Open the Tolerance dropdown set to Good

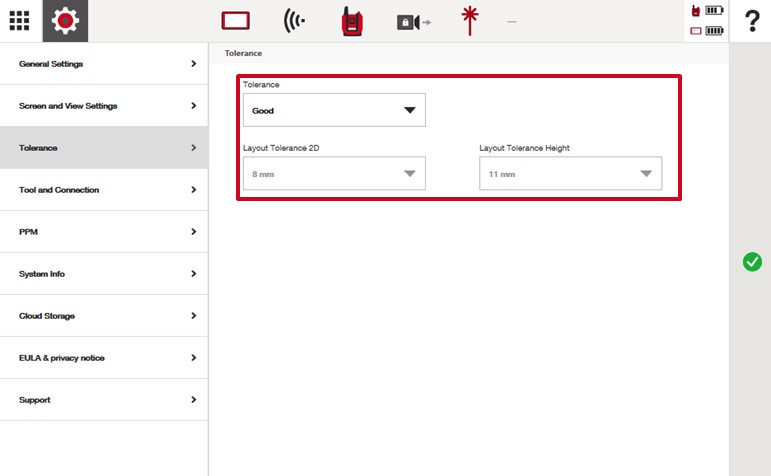[334, 110]
